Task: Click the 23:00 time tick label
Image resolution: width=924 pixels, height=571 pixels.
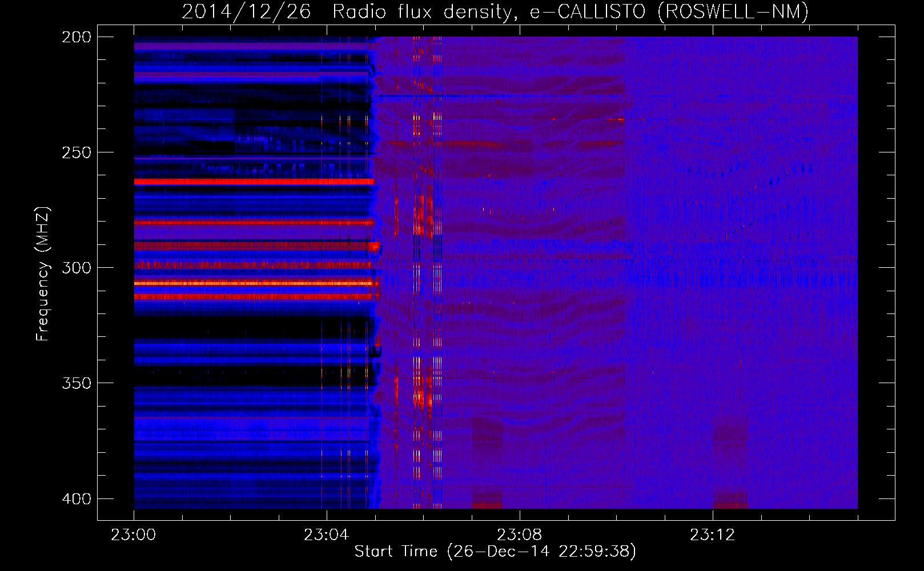Action: (134, 535)
